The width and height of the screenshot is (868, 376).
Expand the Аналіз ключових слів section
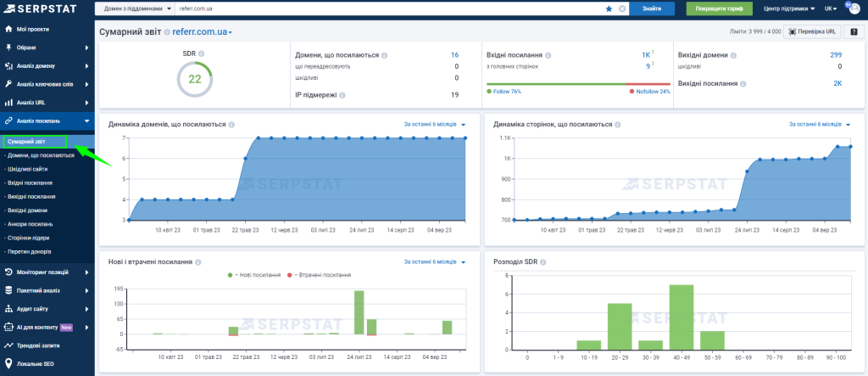pyautogui.click(x=47, y=84)
